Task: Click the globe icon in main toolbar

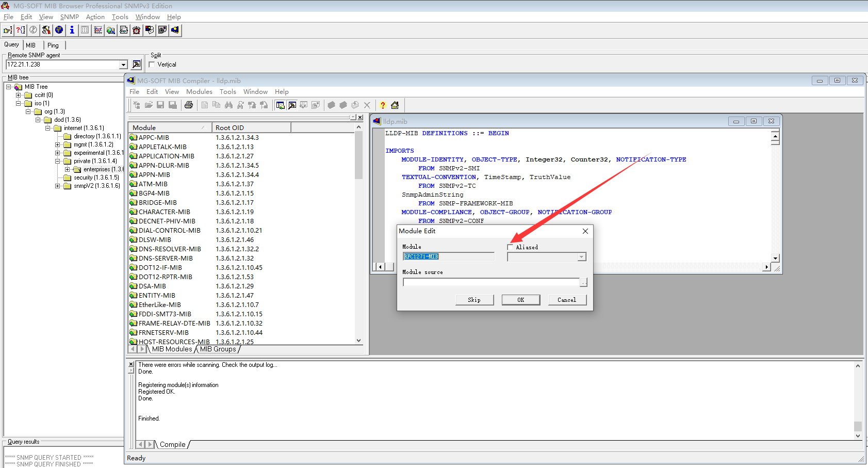Action: coord(59,30)
